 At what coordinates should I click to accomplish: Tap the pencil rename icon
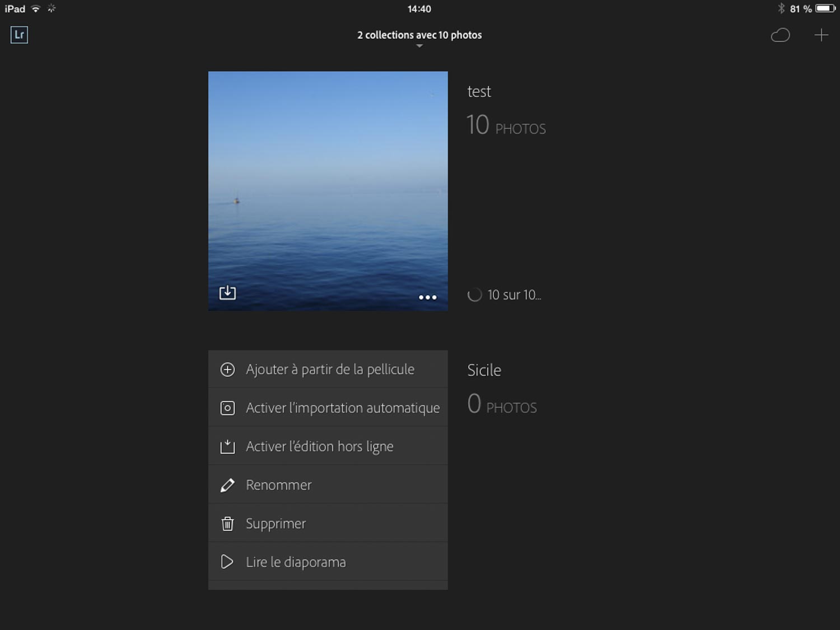[x=227, y=485]
